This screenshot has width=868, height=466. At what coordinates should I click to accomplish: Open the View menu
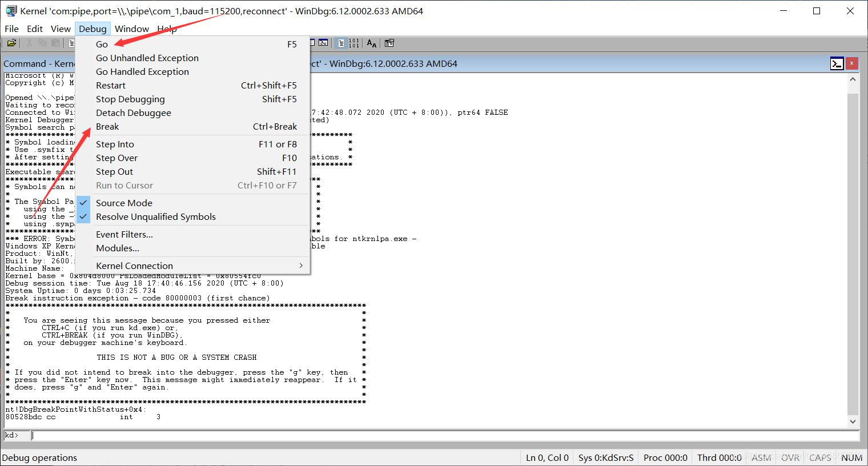pos(61,29)
